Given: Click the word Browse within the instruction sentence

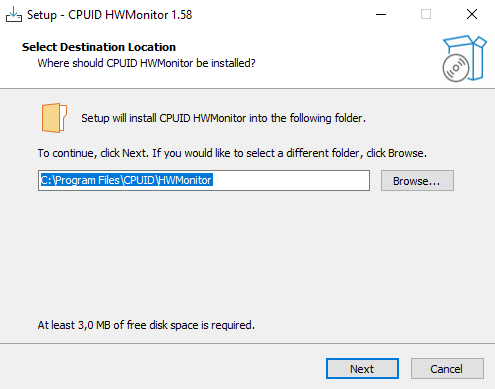Looking at the screenshot, I should coord(406,153).
